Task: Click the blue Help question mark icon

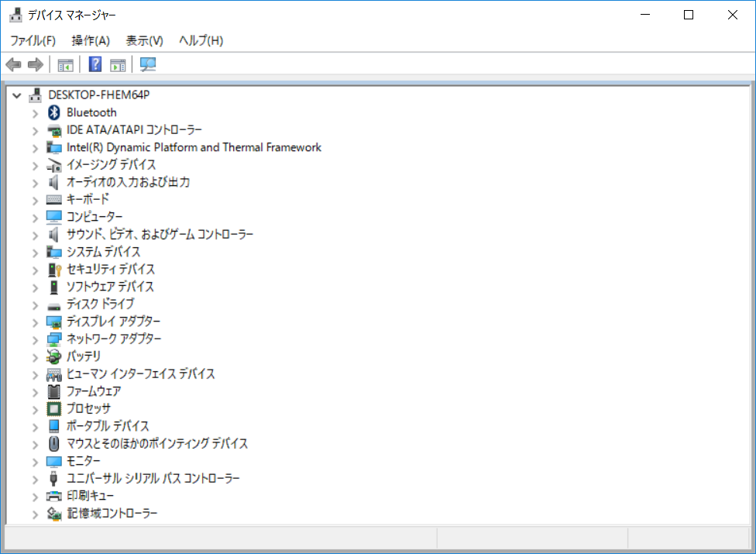Action: point(95,64)
